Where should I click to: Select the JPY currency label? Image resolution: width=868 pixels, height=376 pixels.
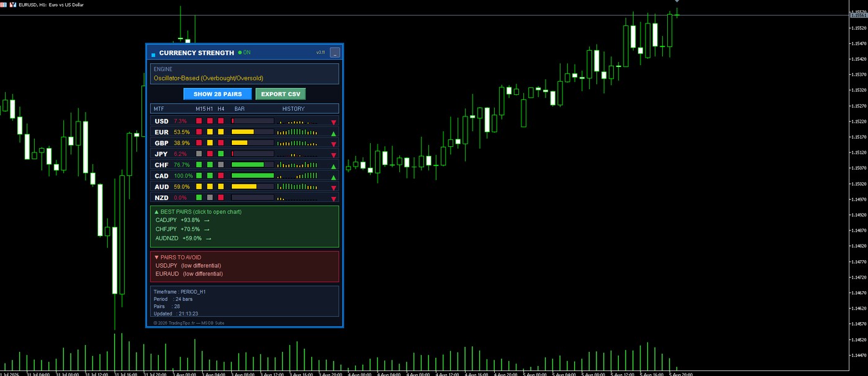(x=161, y=154)
